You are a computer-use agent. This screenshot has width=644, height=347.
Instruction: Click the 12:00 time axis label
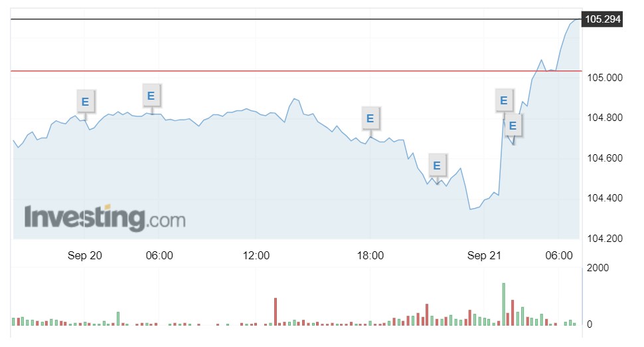(x=256, y=255)
